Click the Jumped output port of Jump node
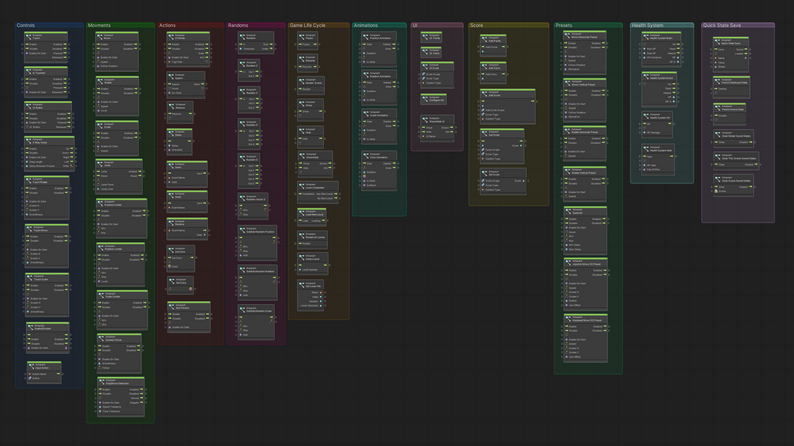The height and width of the screenshot is (446, 794). 140,172
